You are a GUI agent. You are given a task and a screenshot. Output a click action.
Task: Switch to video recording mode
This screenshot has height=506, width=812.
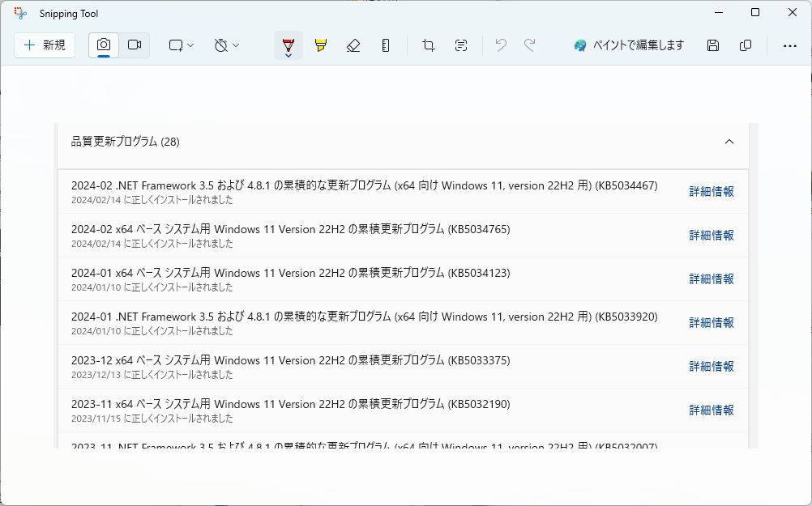click(135, 45)
